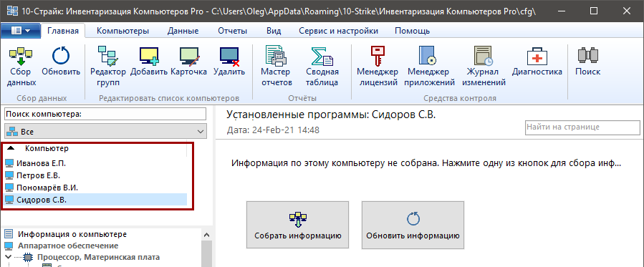Open Менеджер лицензий
The image size is (644, 267).
377,67
